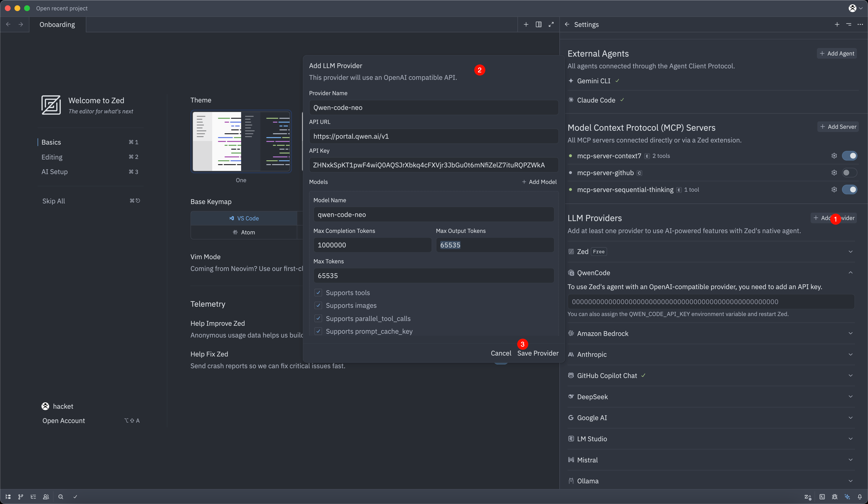Expand the Anthropic provider section
The width and height of the screenshot is (868, 504).
click(850, 354)
